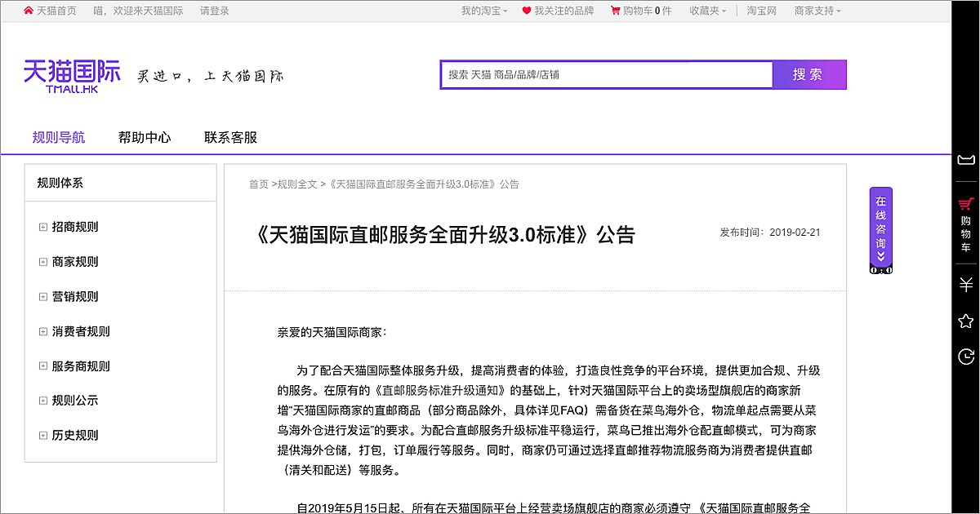Click the Tmall home icon in top bar

click(x=29, y=11)
